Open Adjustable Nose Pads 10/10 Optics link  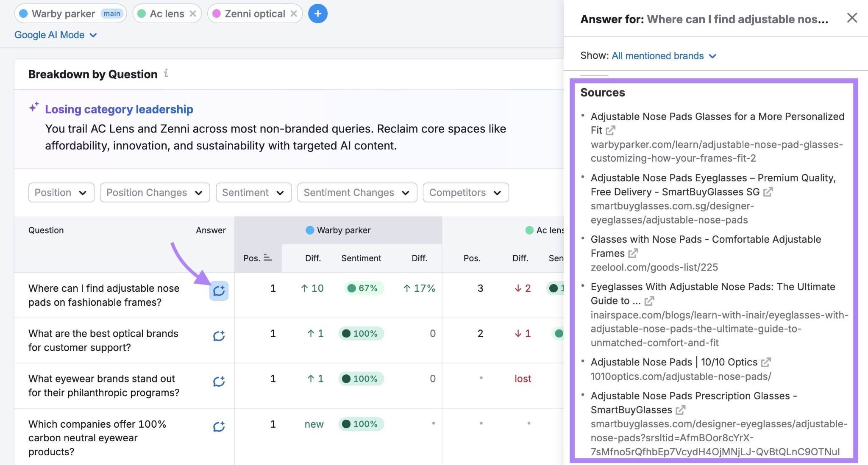pyautogui.click(x=674, y=362)
